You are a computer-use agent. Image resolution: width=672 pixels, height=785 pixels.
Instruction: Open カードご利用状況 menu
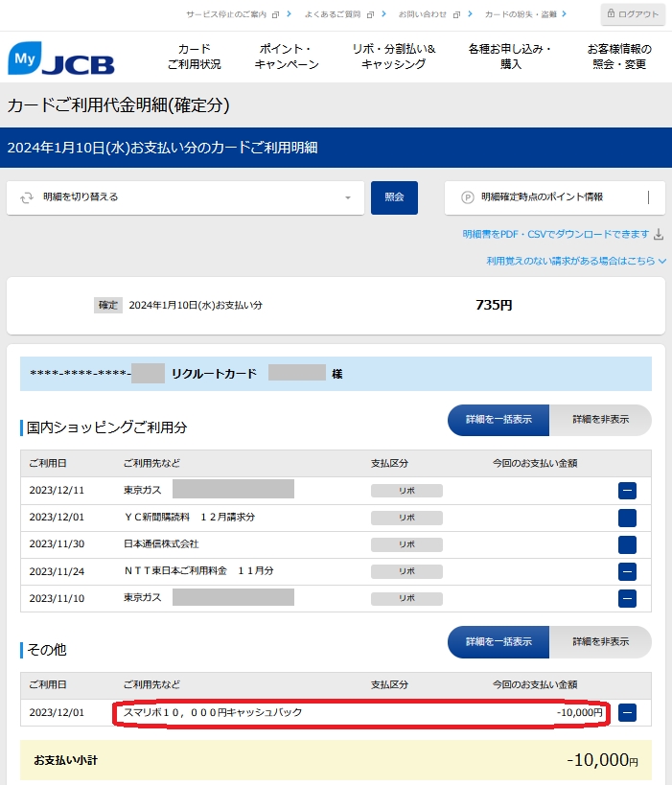pyautogui.click(x=194, y=57)
